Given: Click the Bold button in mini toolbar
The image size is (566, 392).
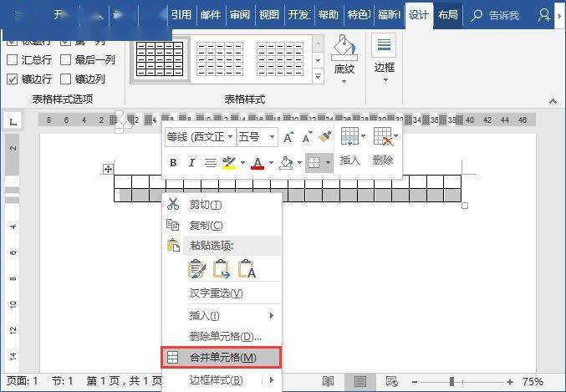Looking at the screenshot, I should 173,162.
